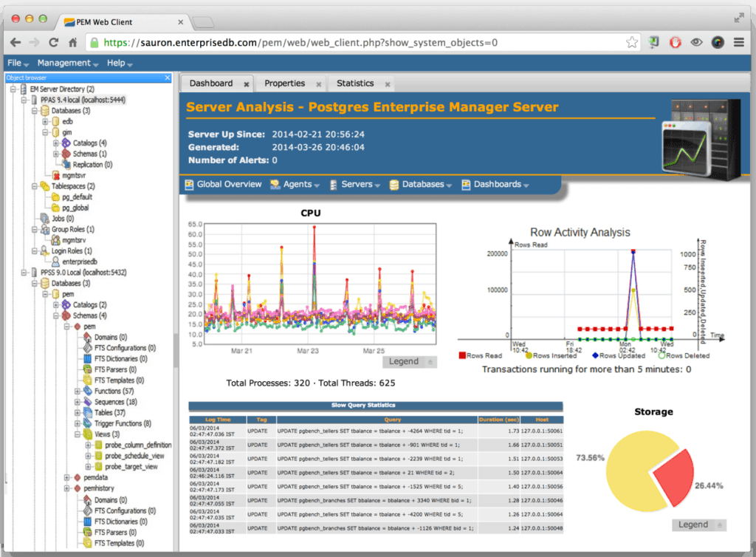This screenshot has width=756, height=557.
Task: Expand the edb database node
Action: coord(45,121)
